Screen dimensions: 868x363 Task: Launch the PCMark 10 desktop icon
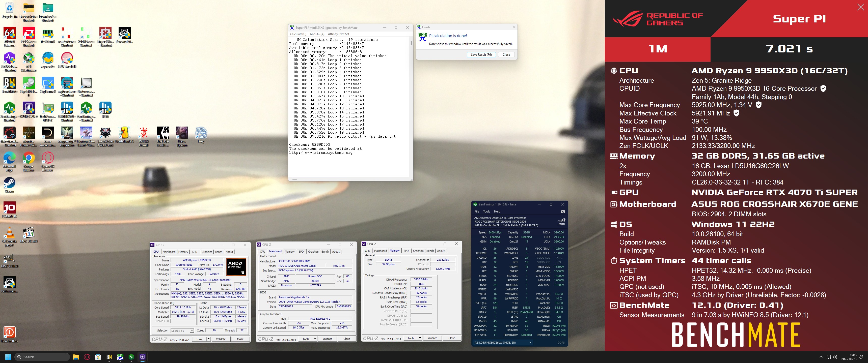(x=9, y=210)
